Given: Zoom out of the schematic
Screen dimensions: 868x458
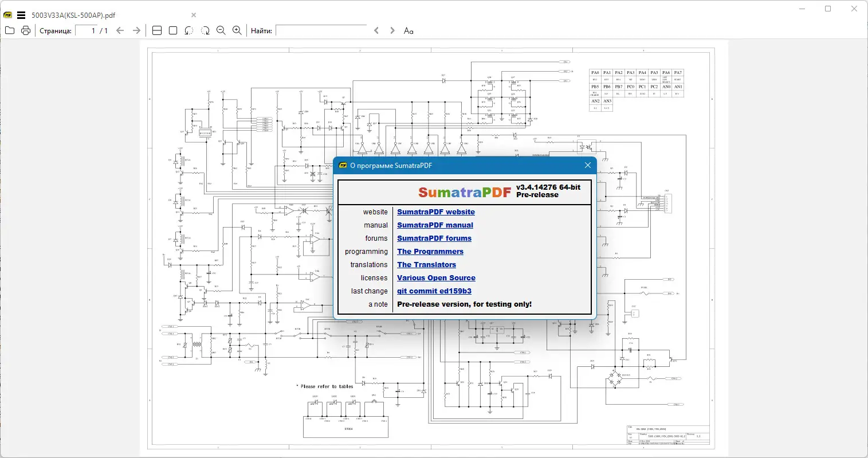Looking at the screenshot, I should click(x=221, y=30).
